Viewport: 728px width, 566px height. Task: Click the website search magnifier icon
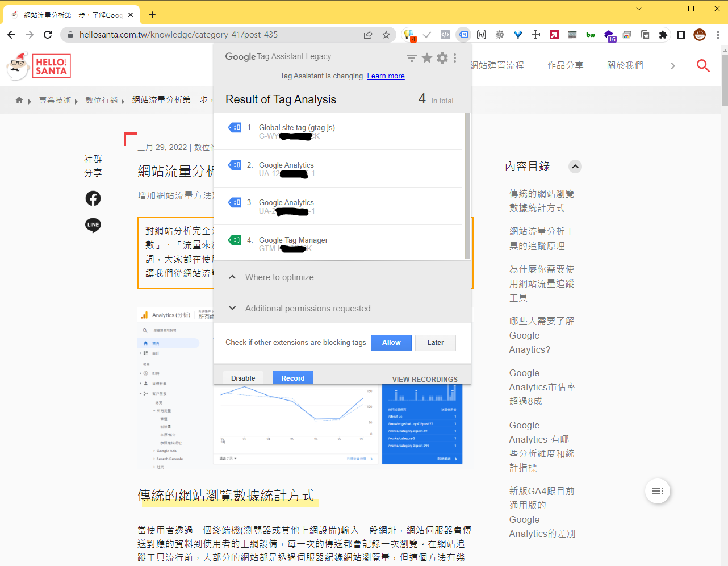pos(703,65)
